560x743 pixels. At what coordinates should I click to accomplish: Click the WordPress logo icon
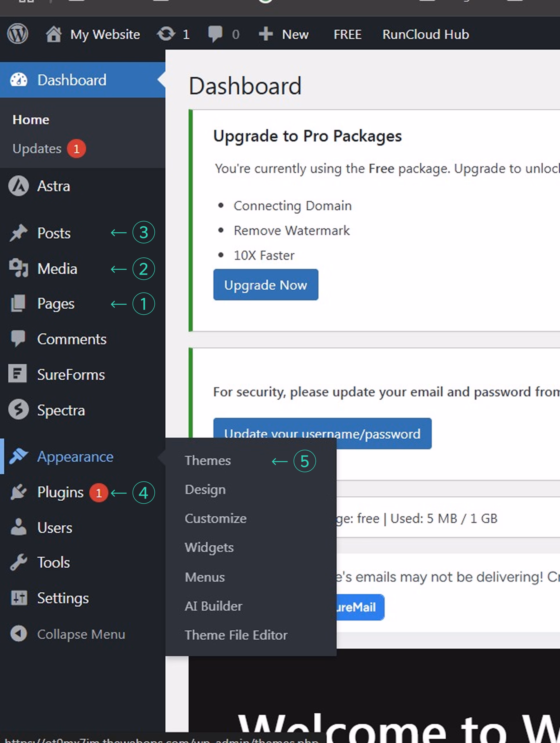pos(17,34)
